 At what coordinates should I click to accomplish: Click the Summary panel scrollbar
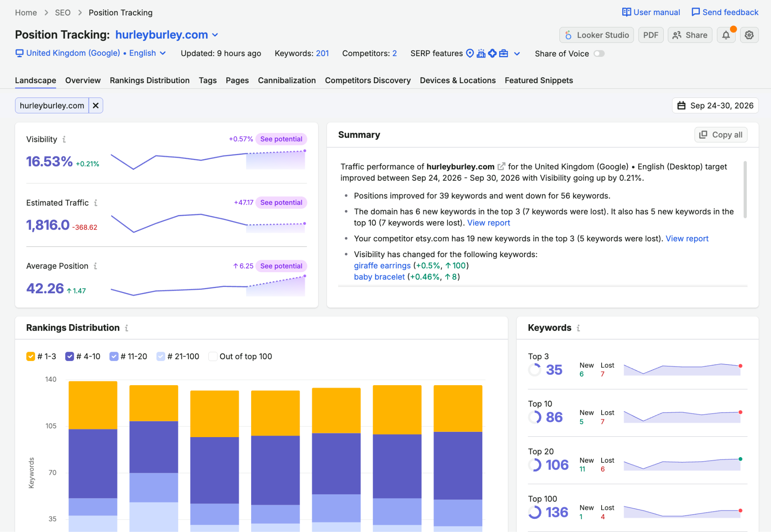pyautogui.click(x=745, y=189)
